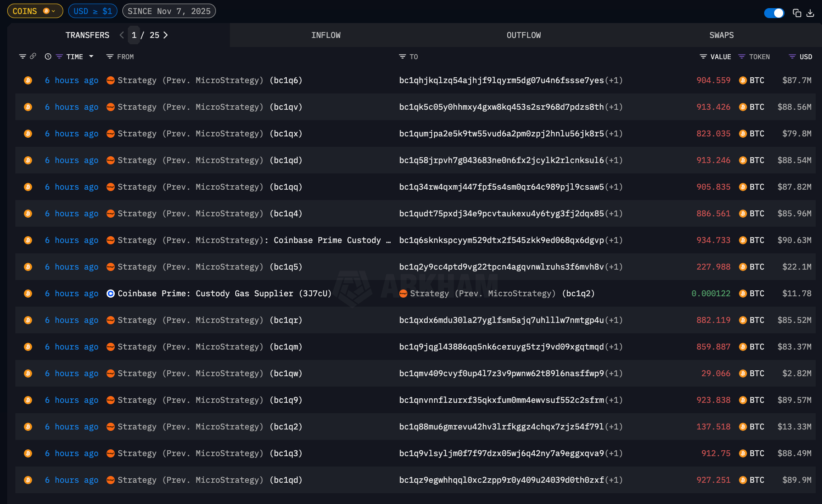Screen dimensions: 822x504
Task: Open the VALUE column filter
Action: point(703,56)
